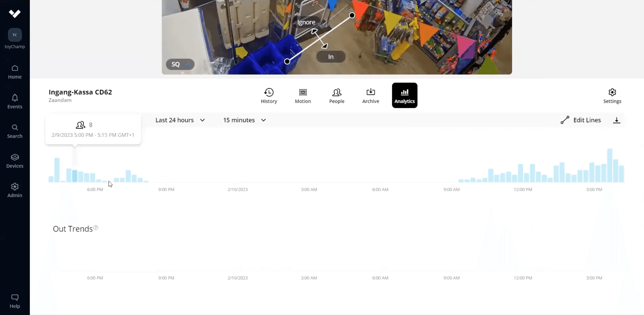Viewport: 644px width, 315px height.
Task: Open Admin gear in sidebar
Action: tap(15, 190)
